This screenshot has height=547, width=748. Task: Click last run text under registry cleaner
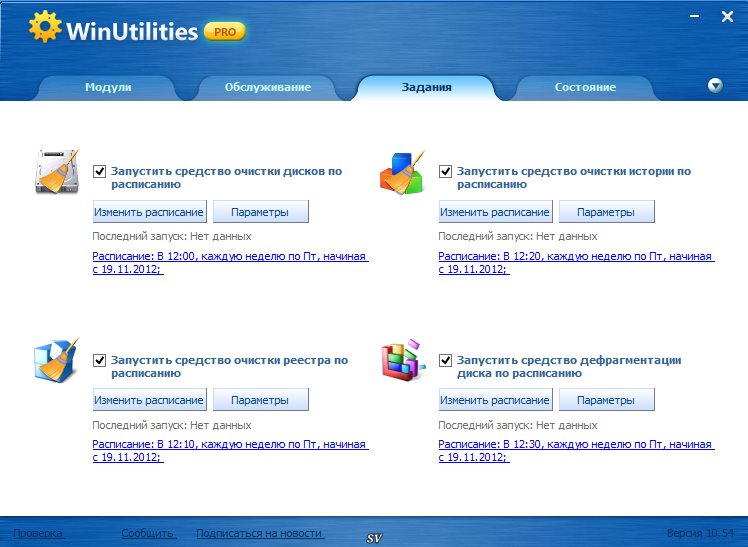click(172, 425)
